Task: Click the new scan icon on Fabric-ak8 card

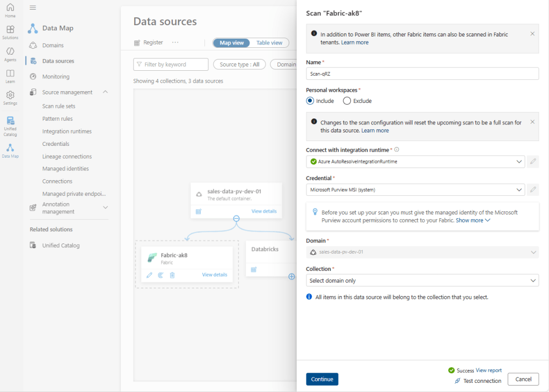Action: point(160,275)
